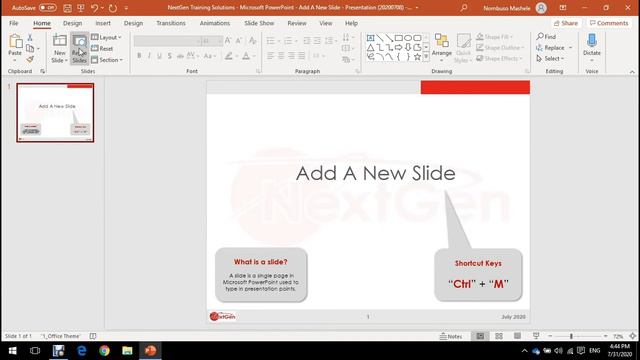The width and height of the screenshot is (640, 360).
Task: Toggle the AutoSave switch
Action: click(x=48, y=8)
